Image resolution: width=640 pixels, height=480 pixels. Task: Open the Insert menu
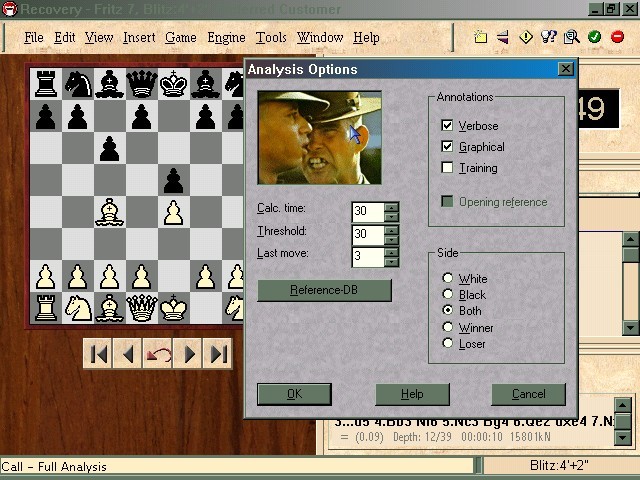(x=139, y=38)
